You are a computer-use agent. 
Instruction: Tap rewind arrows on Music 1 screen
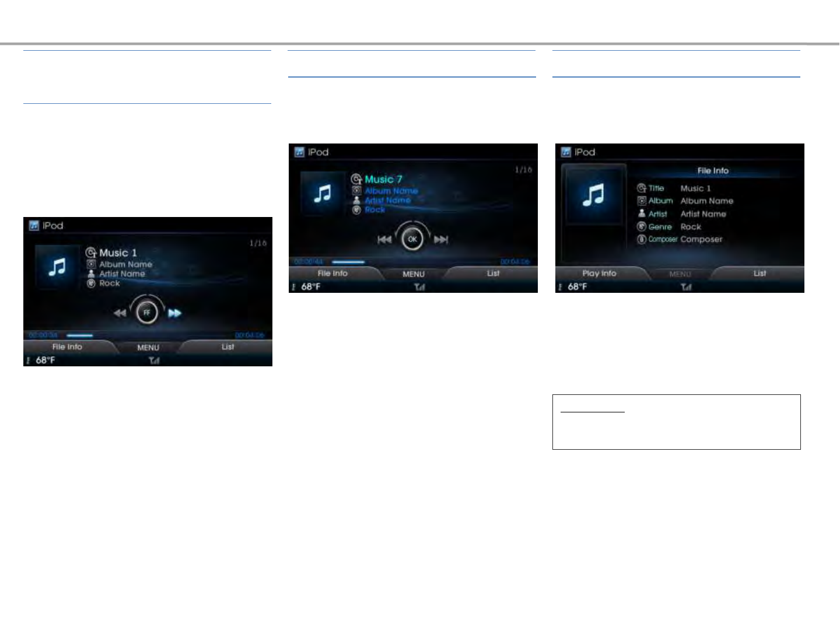point(120,313)
